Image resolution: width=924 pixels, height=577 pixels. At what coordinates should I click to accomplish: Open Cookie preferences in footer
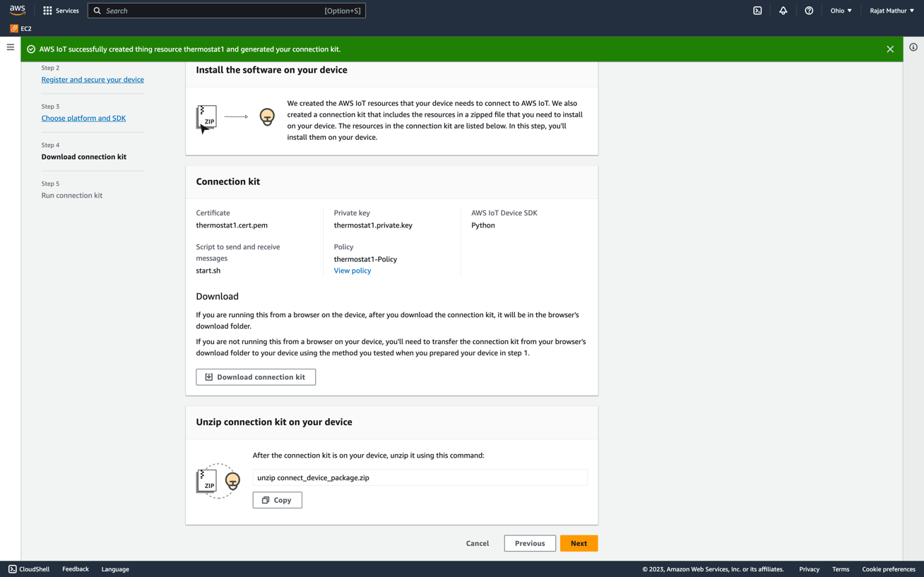tap(889, 569)
